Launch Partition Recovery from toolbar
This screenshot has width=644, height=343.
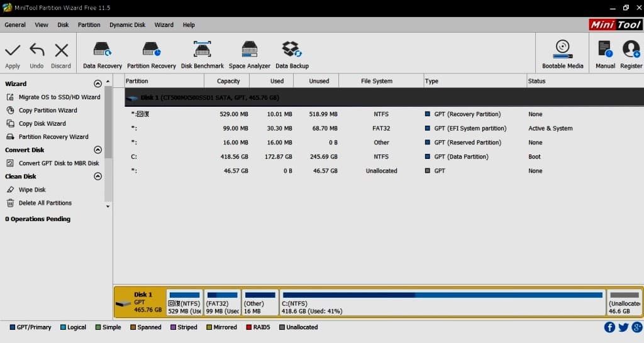[x=152, y=50]
